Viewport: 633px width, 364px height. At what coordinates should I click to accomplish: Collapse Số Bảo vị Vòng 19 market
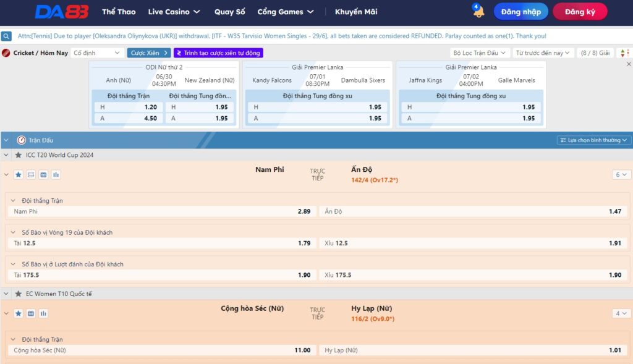pos(13,232)
